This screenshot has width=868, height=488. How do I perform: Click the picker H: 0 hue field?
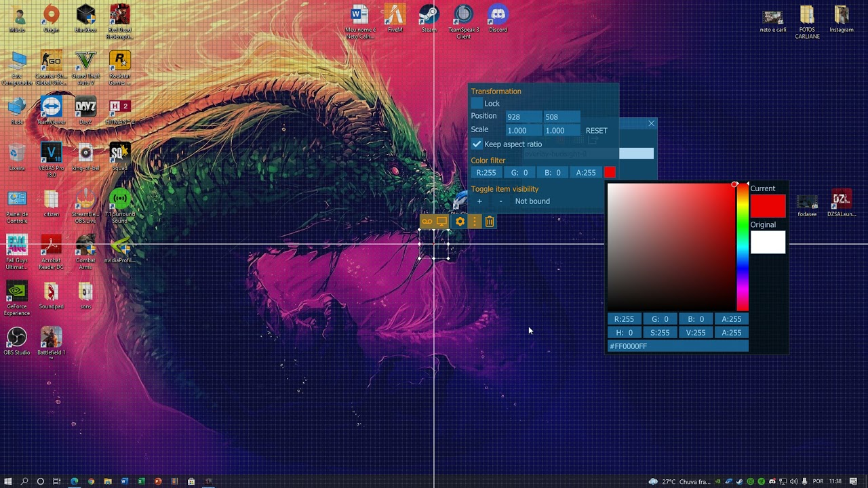pos(624,333)
